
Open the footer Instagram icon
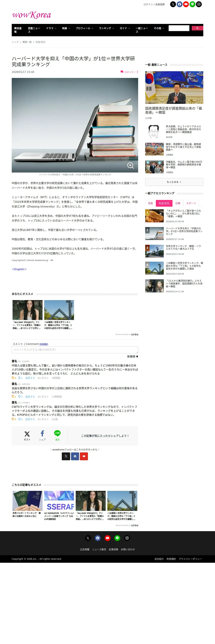(127, 538)
